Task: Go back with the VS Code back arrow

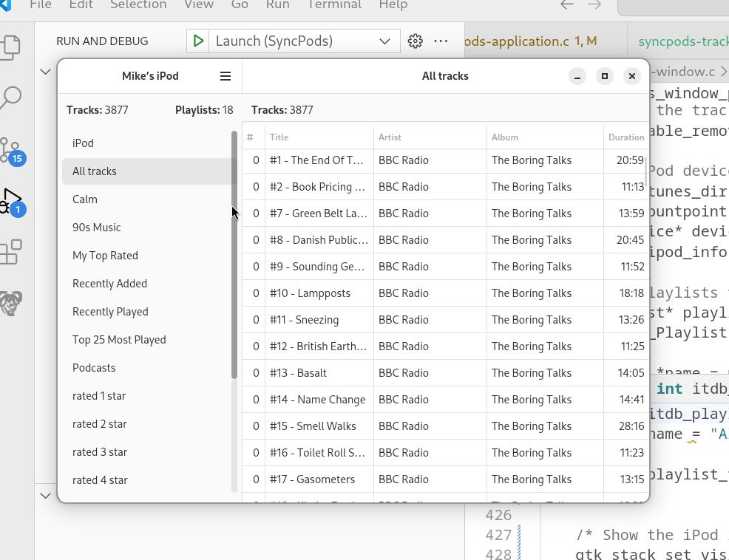Action: (x=567, y=4)
